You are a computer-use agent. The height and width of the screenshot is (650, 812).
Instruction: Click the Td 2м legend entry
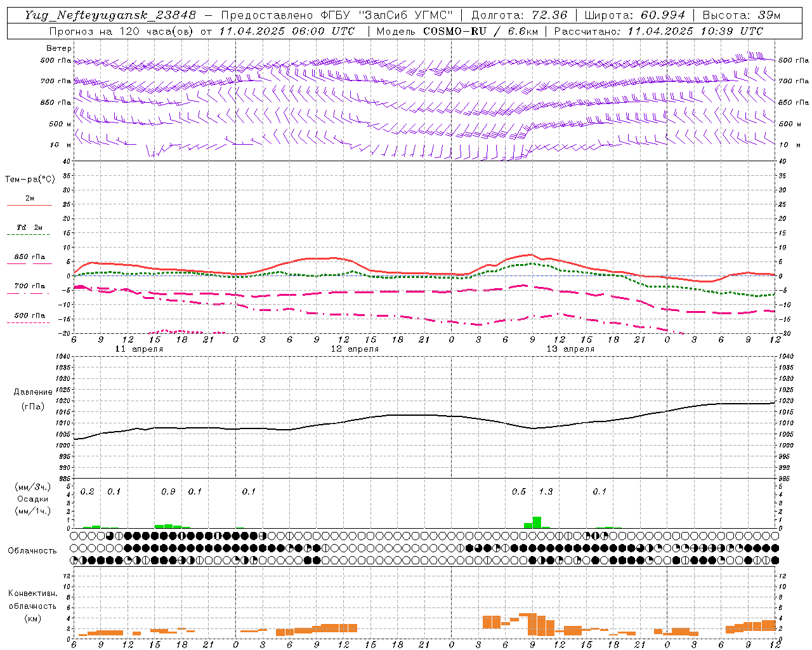(x=29, y=227)
